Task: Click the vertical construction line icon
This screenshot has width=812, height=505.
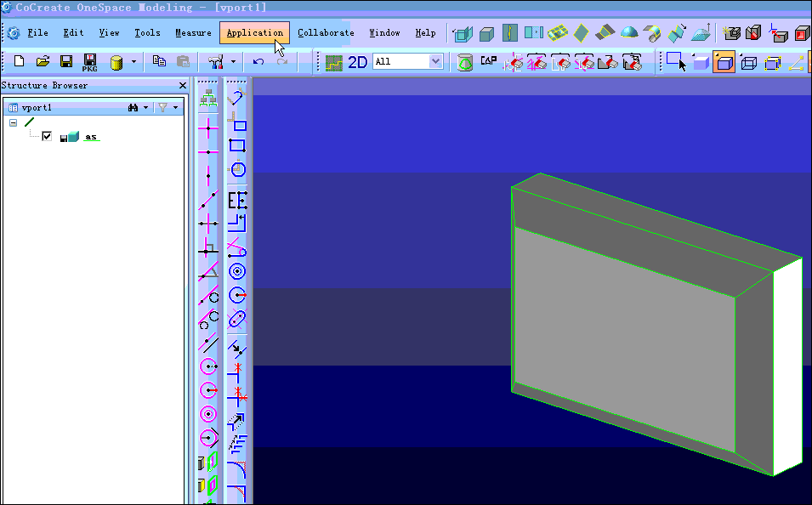Action: (x=208, y=176)
